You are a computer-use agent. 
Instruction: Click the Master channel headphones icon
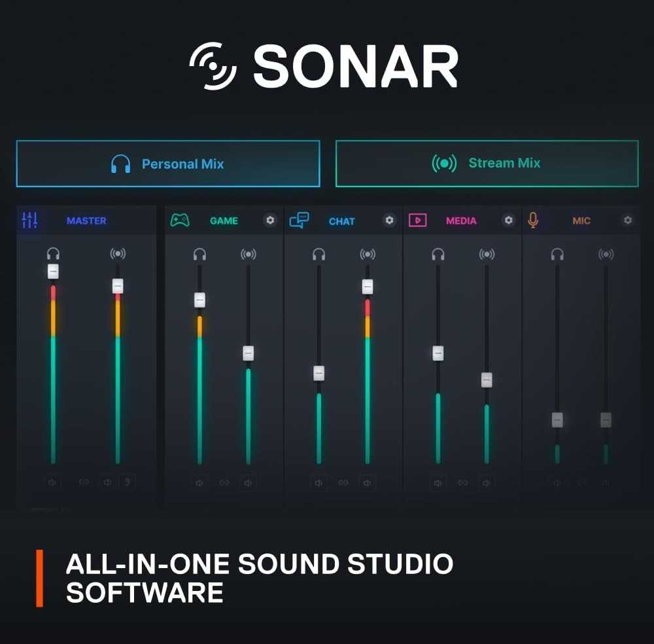[x=53, y=253]
